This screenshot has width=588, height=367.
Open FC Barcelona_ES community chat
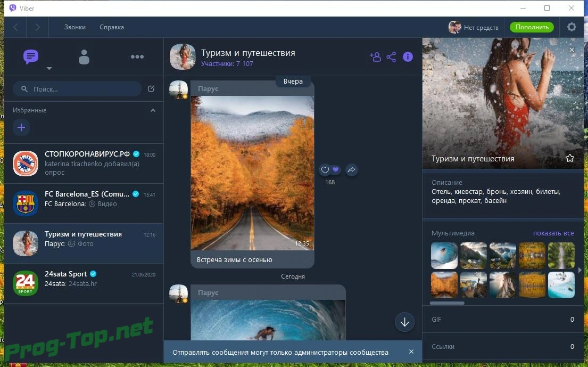point(84,204)
